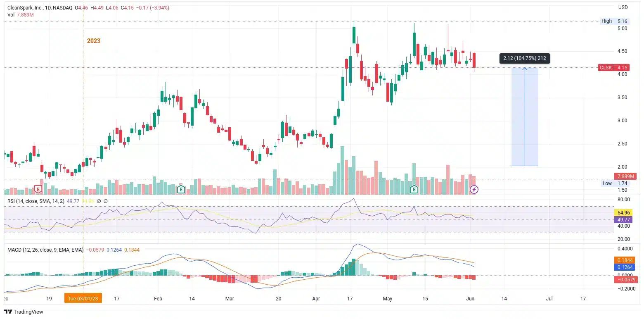Click the Apr label on time axis
Screen dimensions: 644x319
[316, 298]
